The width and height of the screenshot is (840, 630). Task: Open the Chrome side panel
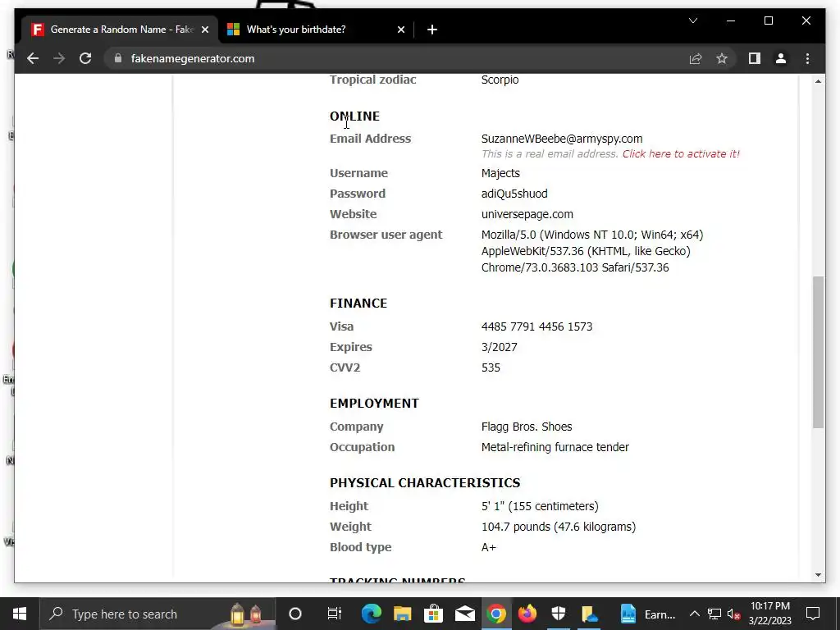(755, 58)
